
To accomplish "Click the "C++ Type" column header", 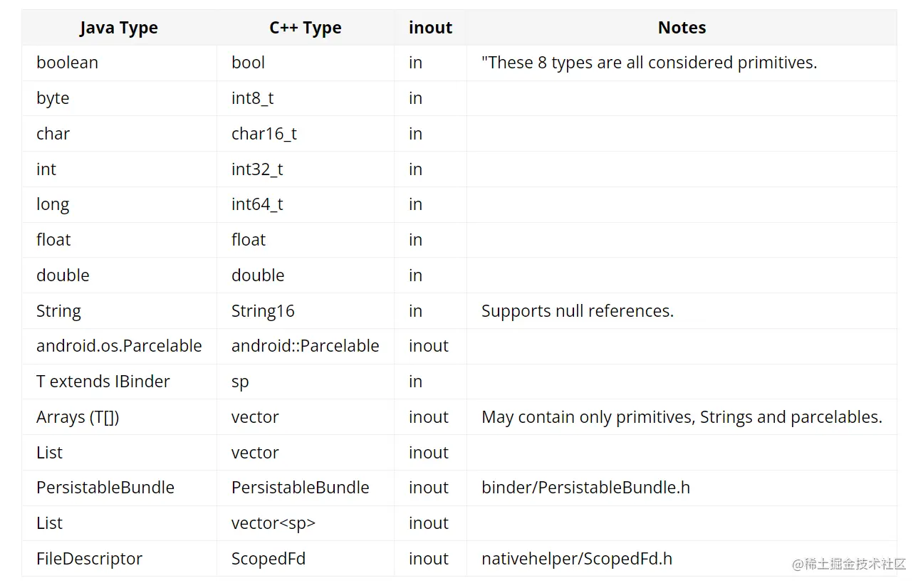I will 305,28.
